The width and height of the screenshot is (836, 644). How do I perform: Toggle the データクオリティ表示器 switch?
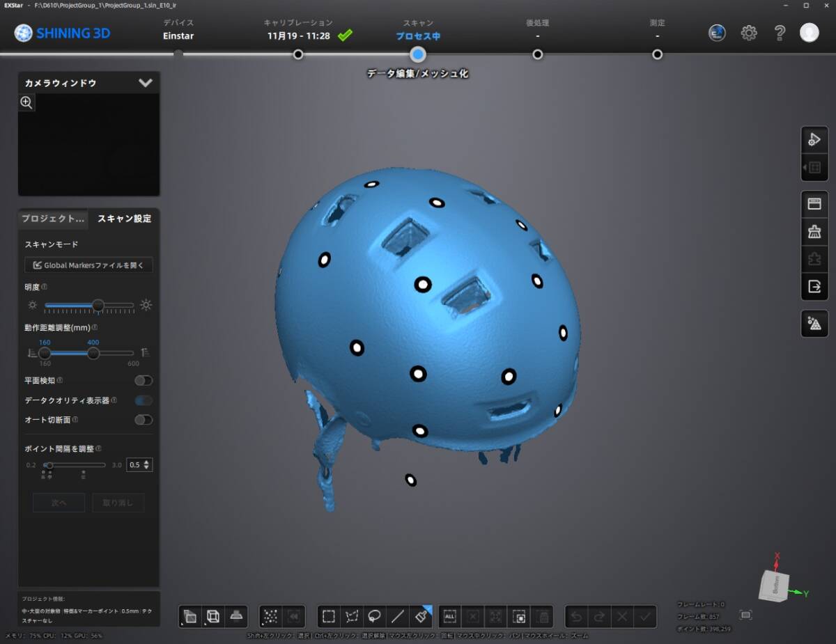144,400
